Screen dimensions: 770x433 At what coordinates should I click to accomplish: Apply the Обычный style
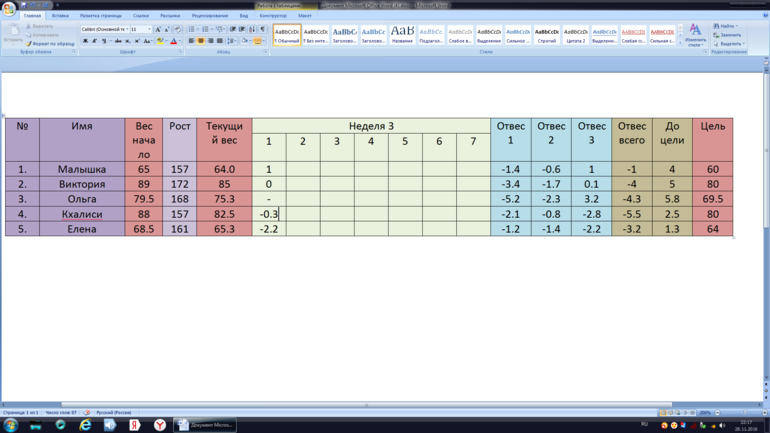click(287, 35)
